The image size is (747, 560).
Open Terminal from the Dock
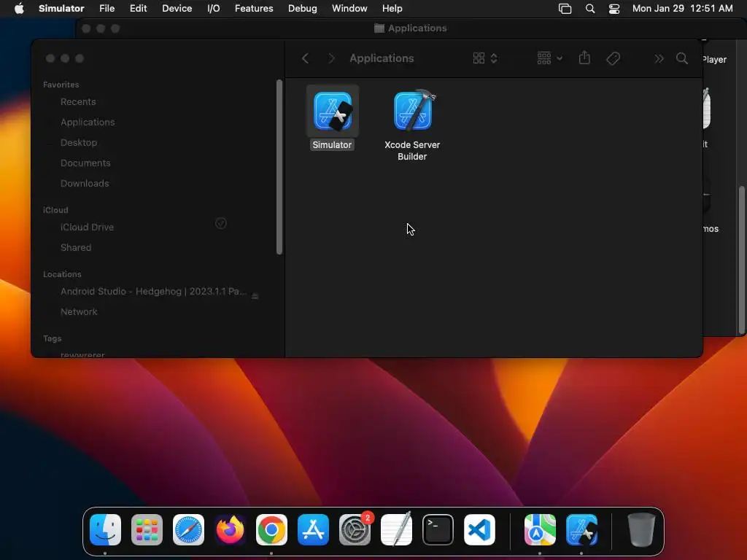[438, 530]
